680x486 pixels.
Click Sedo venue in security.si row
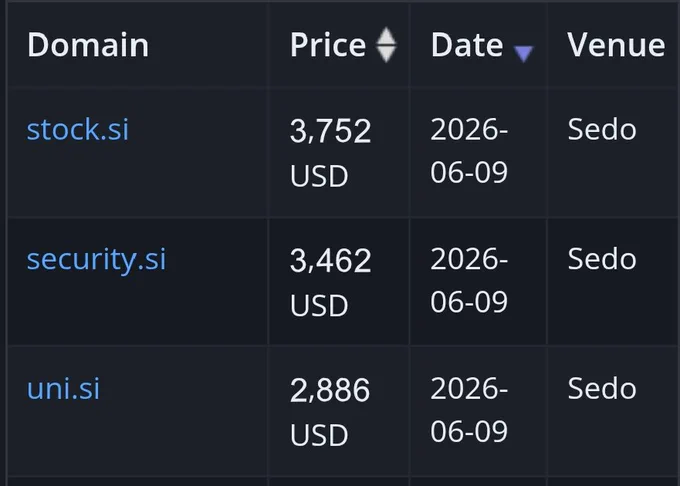(x=602, y=259)
